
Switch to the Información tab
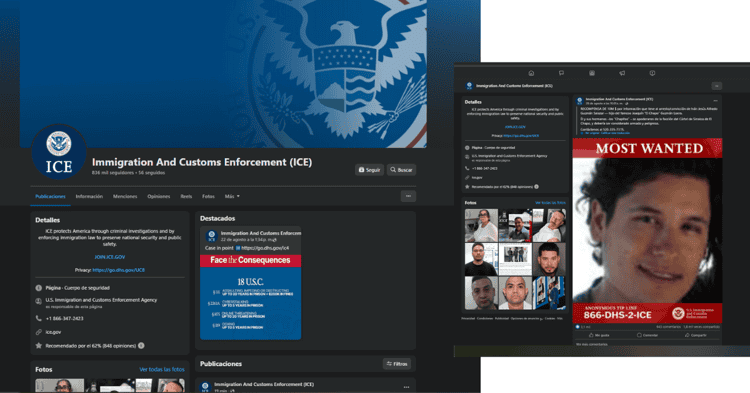tap(89, 196)
